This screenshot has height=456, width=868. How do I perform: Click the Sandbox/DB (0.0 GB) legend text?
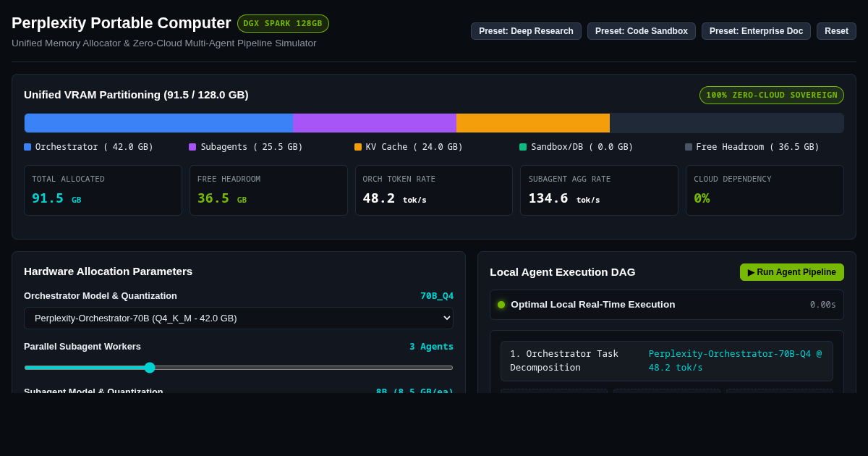[x=582, y=147]
